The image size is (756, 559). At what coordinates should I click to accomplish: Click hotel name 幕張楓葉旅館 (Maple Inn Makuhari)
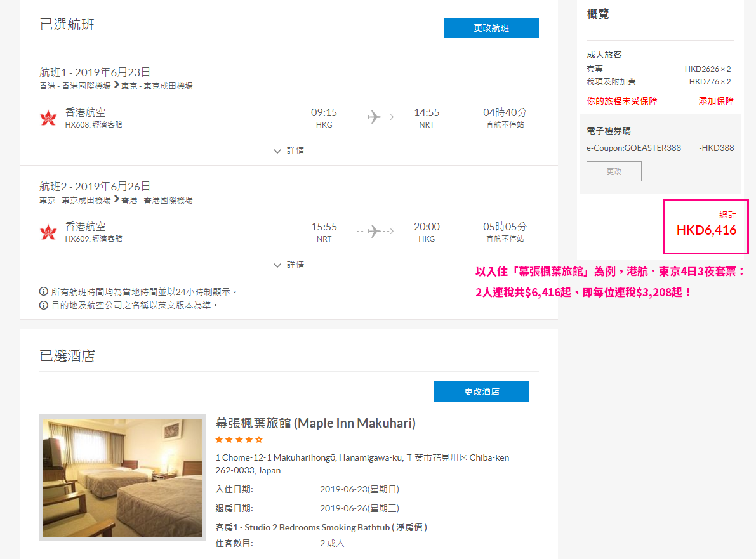tap(315, 423)
